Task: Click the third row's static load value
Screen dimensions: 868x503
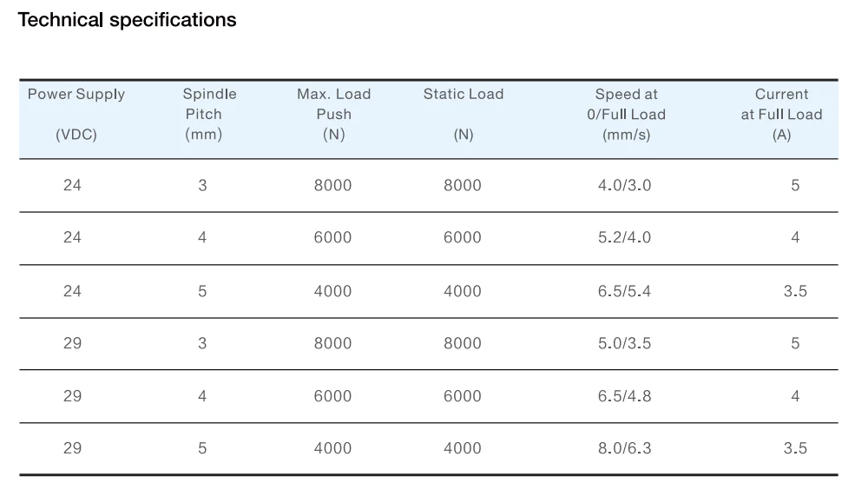Action: click(x=462, y=291)
